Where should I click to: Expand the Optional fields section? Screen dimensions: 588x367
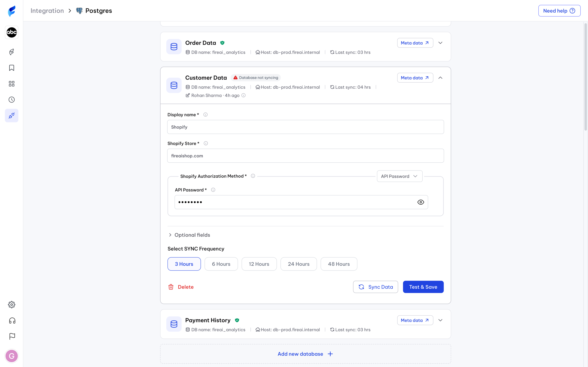pyautogui.click(x=189, y=235)
